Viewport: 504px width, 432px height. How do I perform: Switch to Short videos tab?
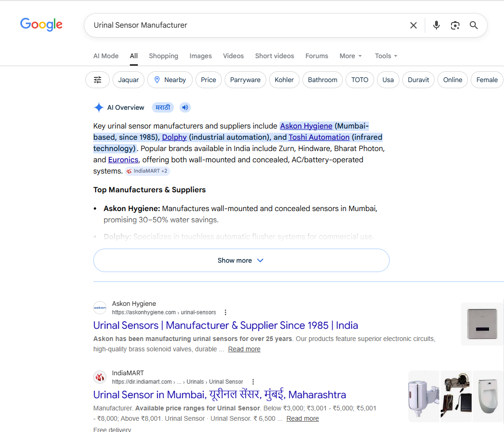(x=274, y=56)
